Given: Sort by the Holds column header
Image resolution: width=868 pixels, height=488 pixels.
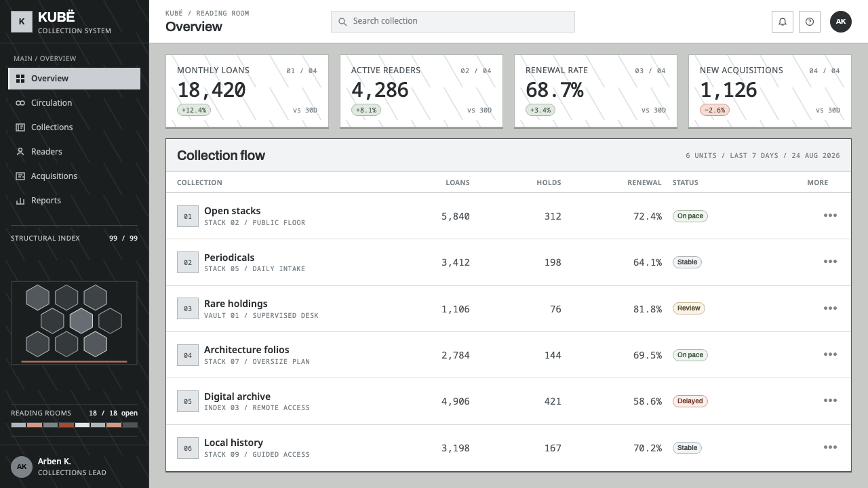Looking at the screenshot, I should click(549, 182).
